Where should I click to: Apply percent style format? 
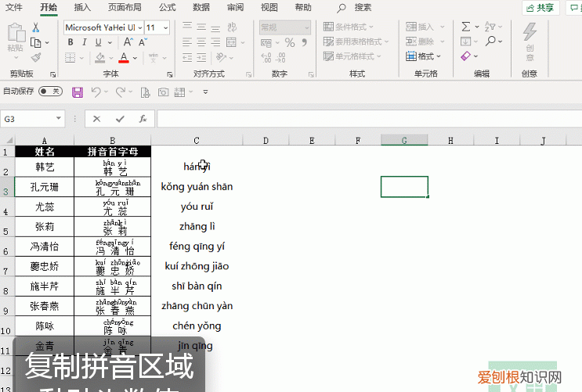pos(290,43)
